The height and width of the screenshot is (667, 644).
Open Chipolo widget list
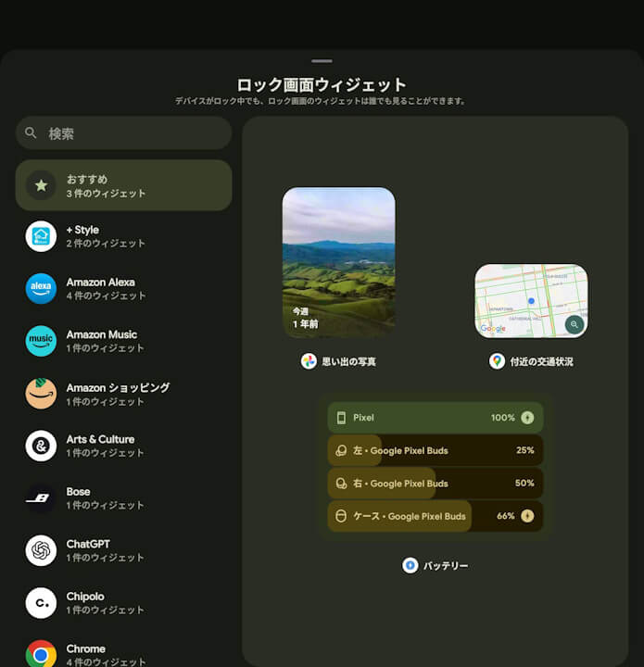tap(124, 603)
